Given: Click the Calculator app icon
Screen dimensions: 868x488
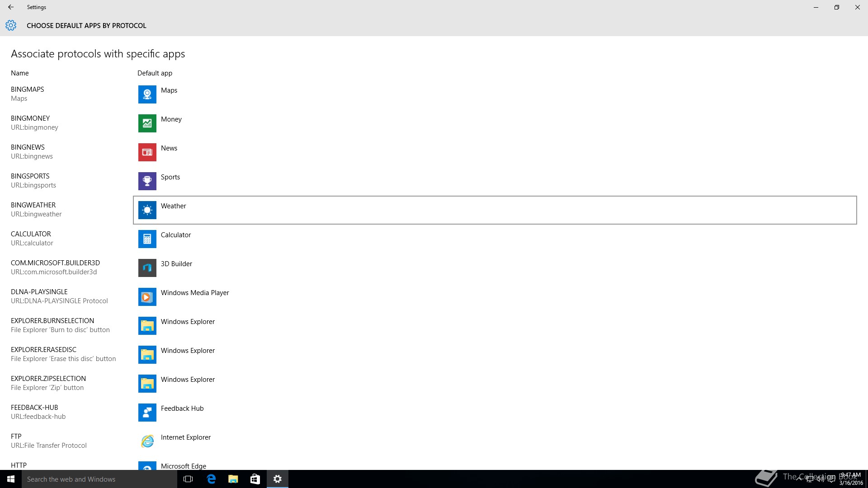Looking at the screenshot, I should (147, 239).
